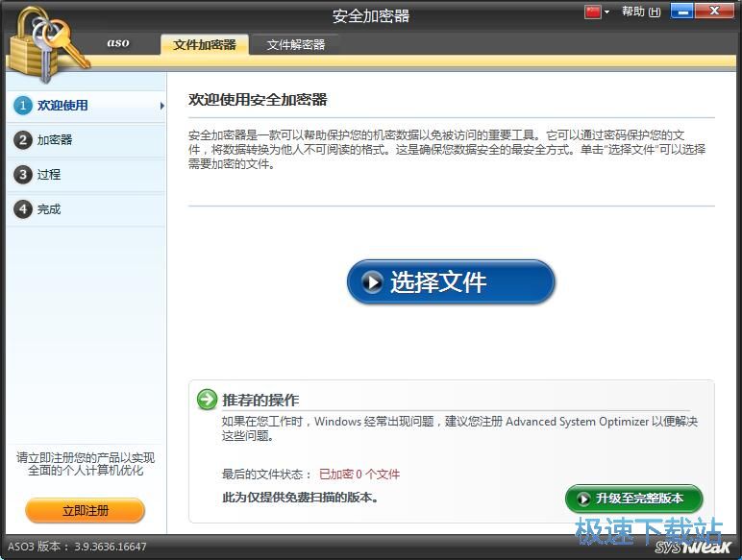This screenshot has width=742, height=560.
Task: Click ASO3 版本 3.9.3636.16647 status text
Action: (77, 547)
